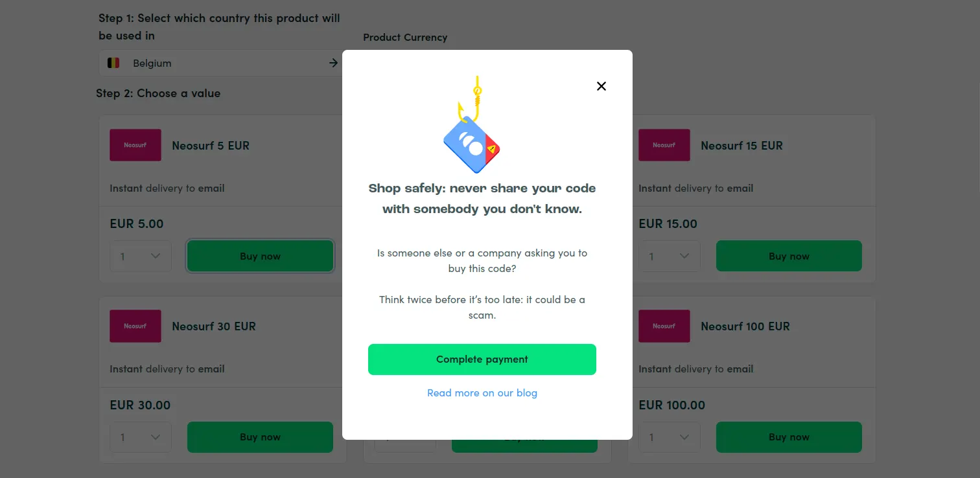
Task: Buy now the Neosurf 100 EUR voucher
Action: pos(789,437)
